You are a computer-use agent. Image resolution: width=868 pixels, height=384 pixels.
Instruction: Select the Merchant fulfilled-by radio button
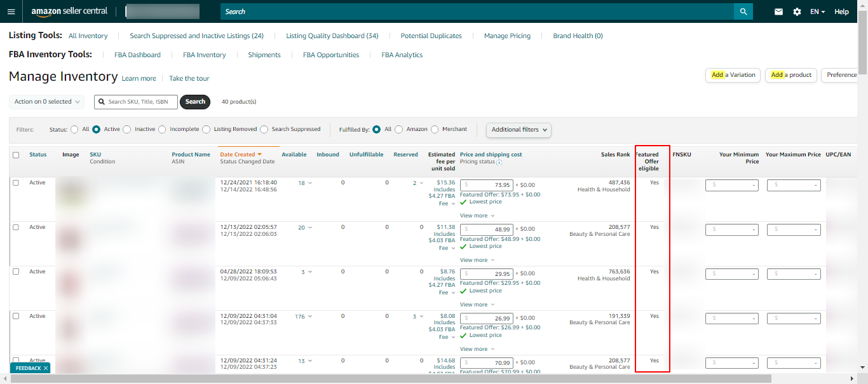tap(435, 129)
